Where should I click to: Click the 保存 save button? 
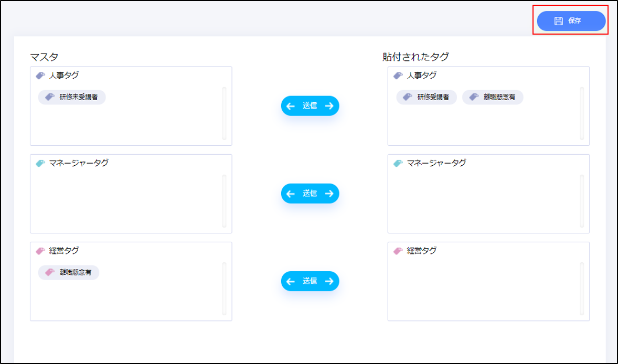click(571, 21)
